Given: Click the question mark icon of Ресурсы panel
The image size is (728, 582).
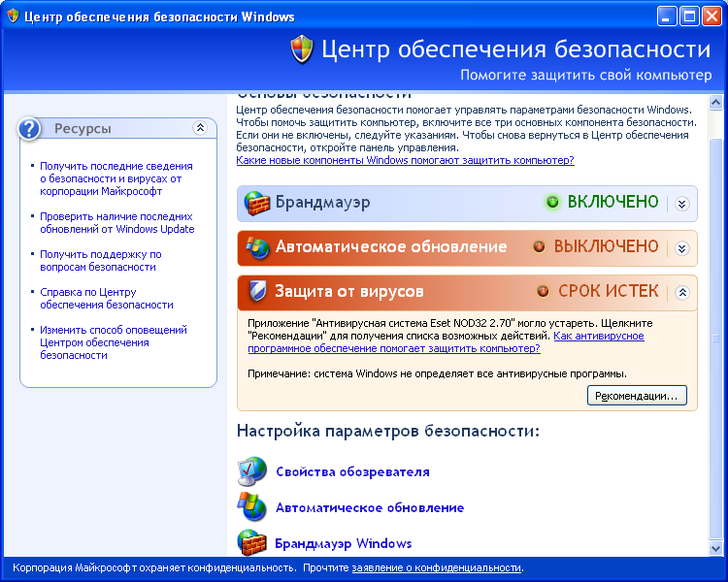Looking at the screenshot, I should (29, 128).
